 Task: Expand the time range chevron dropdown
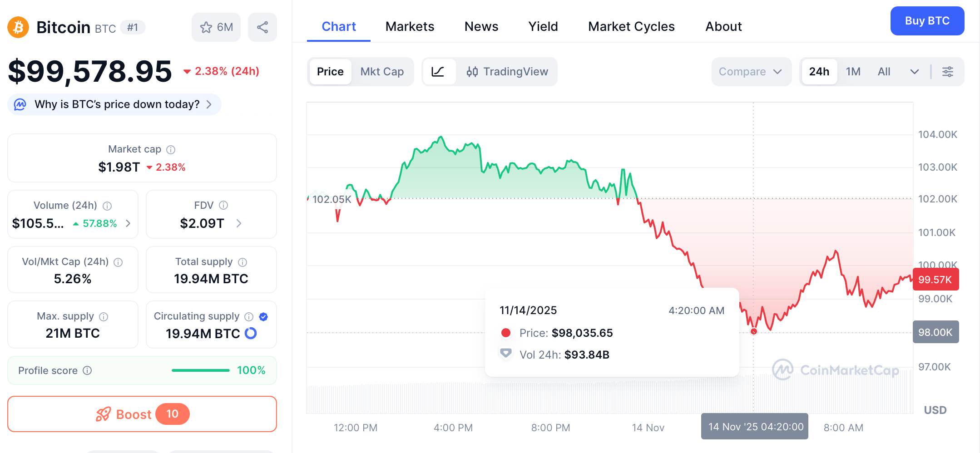coord(915,71)
